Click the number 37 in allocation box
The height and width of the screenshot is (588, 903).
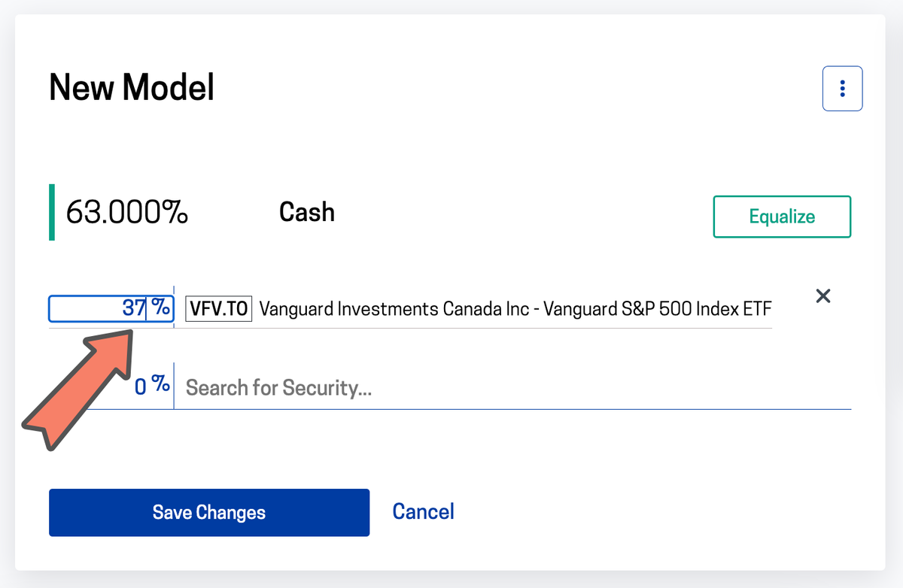click(x=133, y=308)
